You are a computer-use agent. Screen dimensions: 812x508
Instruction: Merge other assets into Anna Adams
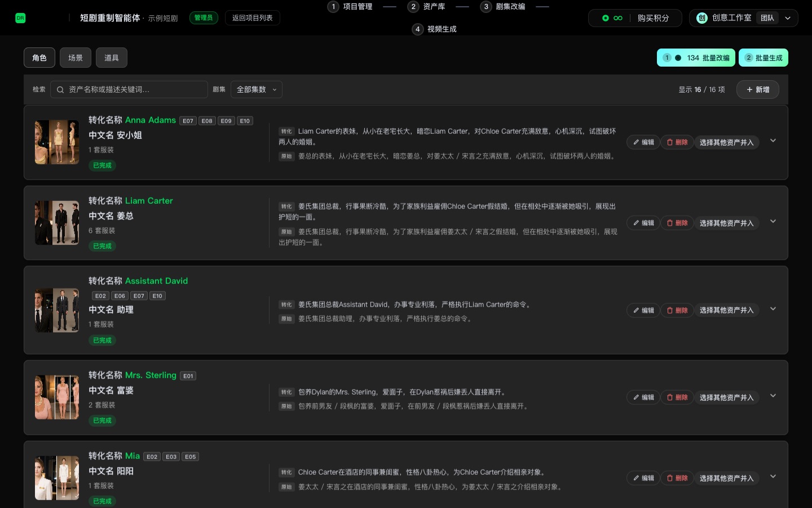pos(726,142)
